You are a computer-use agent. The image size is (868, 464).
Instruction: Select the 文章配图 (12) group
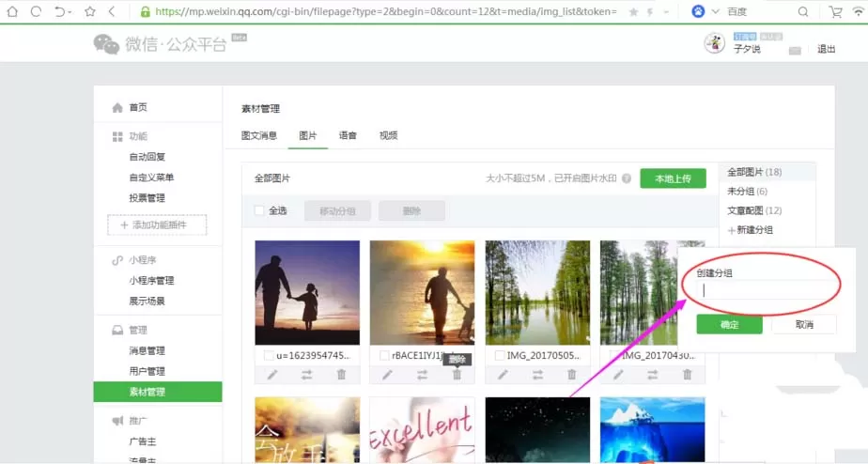point(754,210)
